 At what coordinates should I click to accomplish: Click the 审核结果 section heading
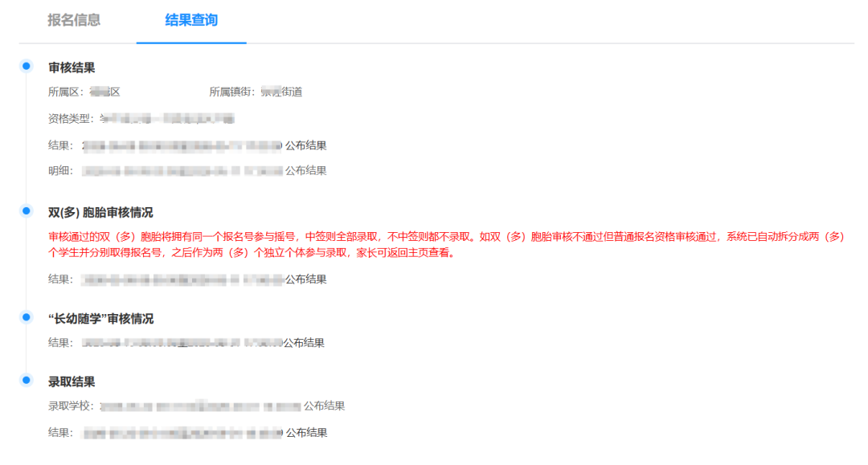point(72,68)
